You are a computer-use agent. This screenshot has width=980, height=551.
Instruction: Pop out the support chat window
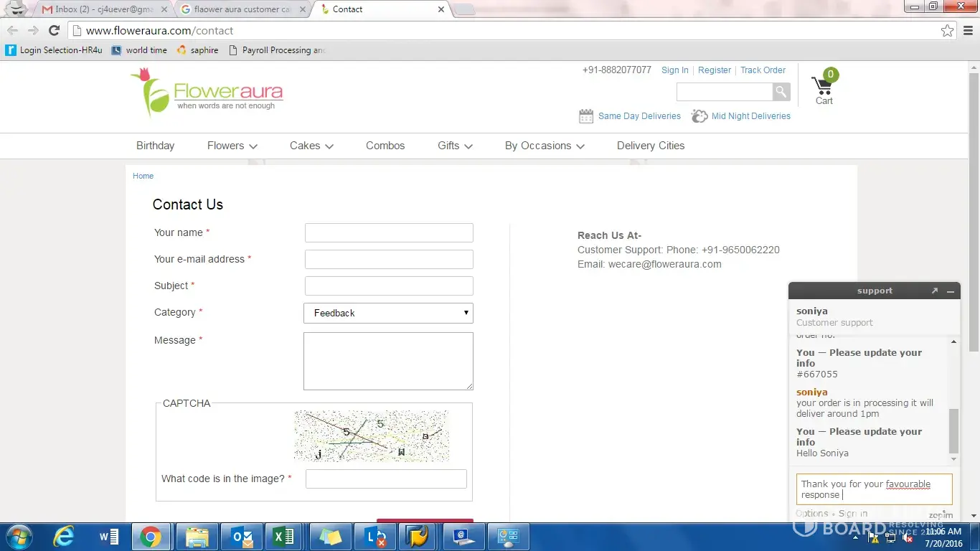[934, 291]
